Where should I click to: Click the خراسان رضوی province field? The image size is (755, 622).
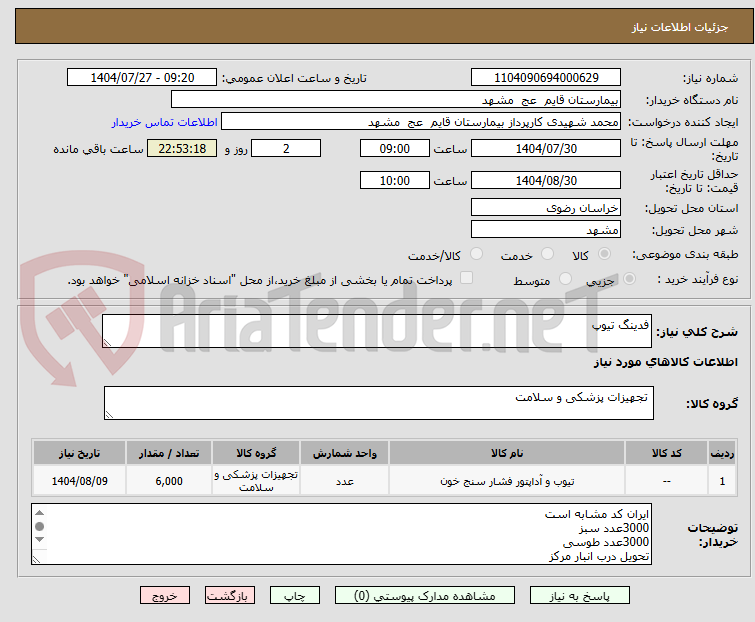point(546,207)
